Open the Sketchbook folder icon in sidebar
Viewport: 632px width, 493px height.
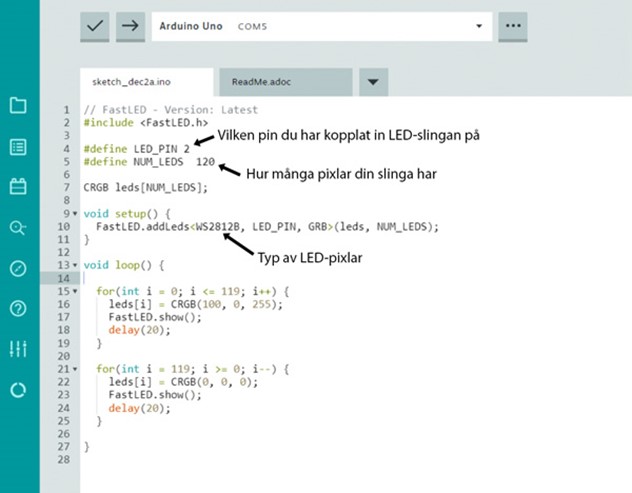(x=18, y=106)
